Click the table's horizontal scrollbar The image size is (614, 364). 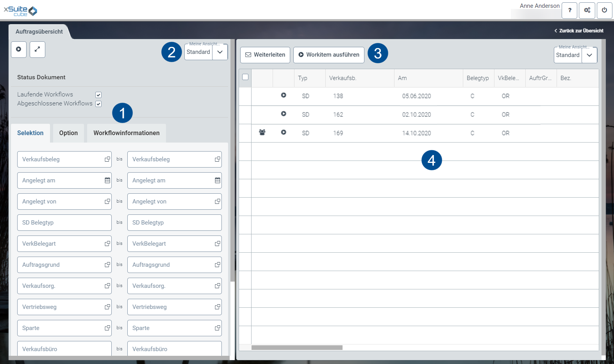point(297,348)
